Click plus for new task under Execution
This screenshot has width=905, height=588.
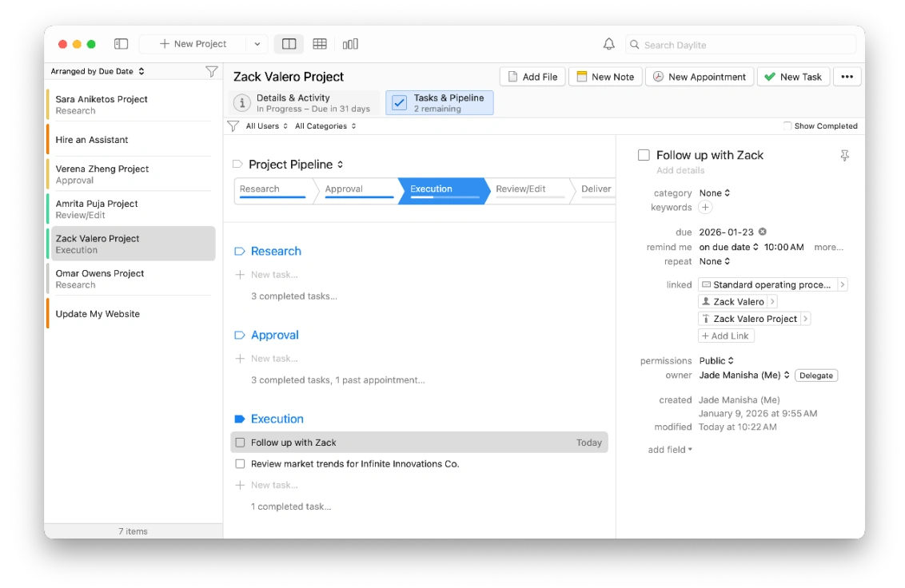[x=240, y=485]
